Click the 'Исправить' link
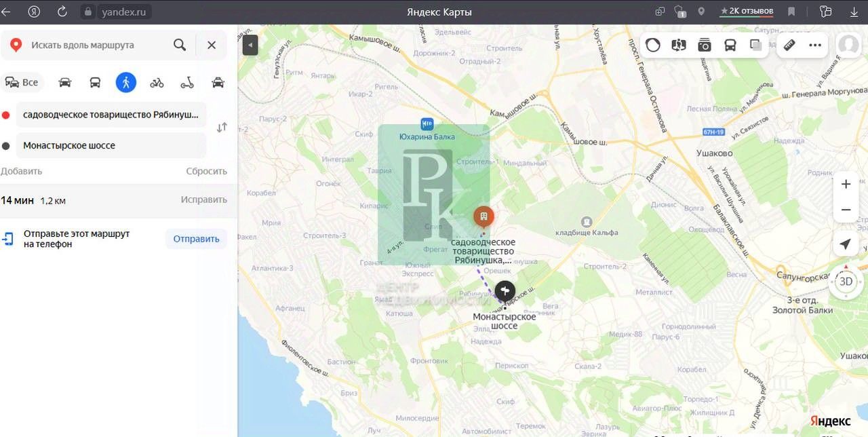This screenshot has width=868, height=437. click(x=203, y=199)
